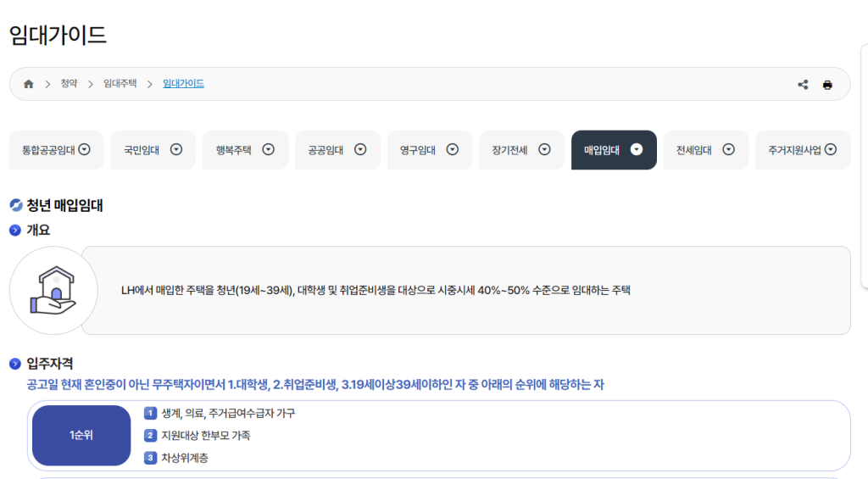Click text 차상위계층
The width and height of the screenshot is (868, 479).
[185, 458]
